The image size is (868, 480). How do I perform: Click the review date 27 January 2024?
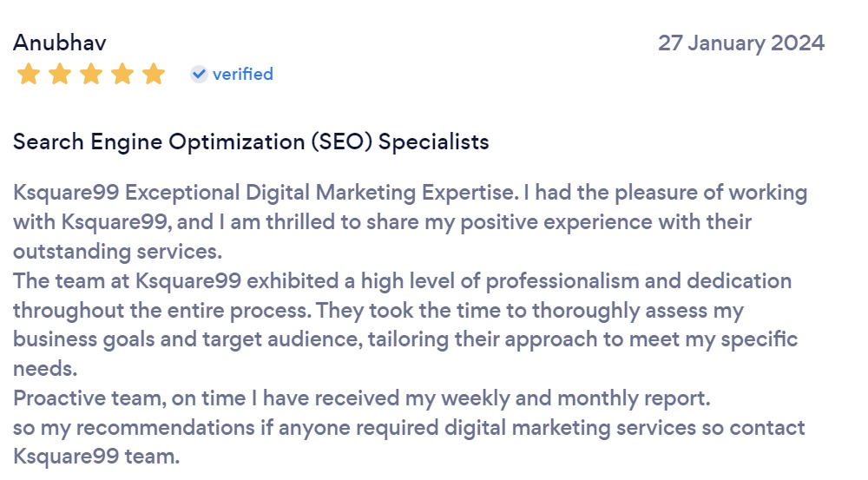tap(740, 43)
